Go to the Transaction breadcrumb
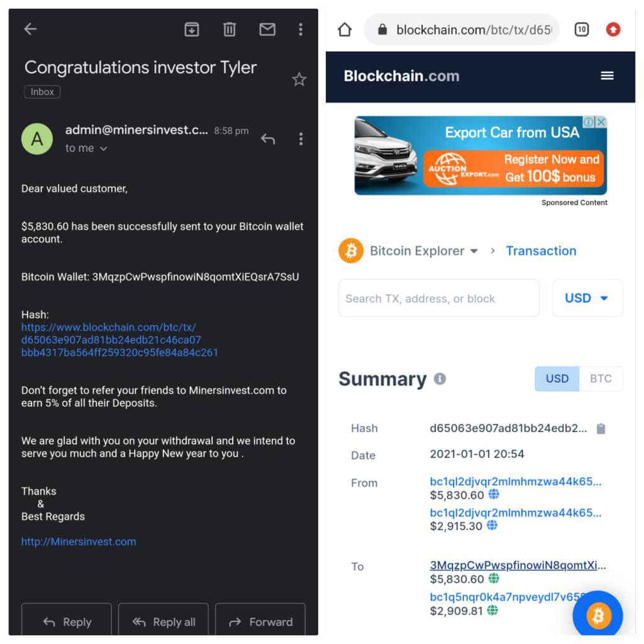 [541, 251]
